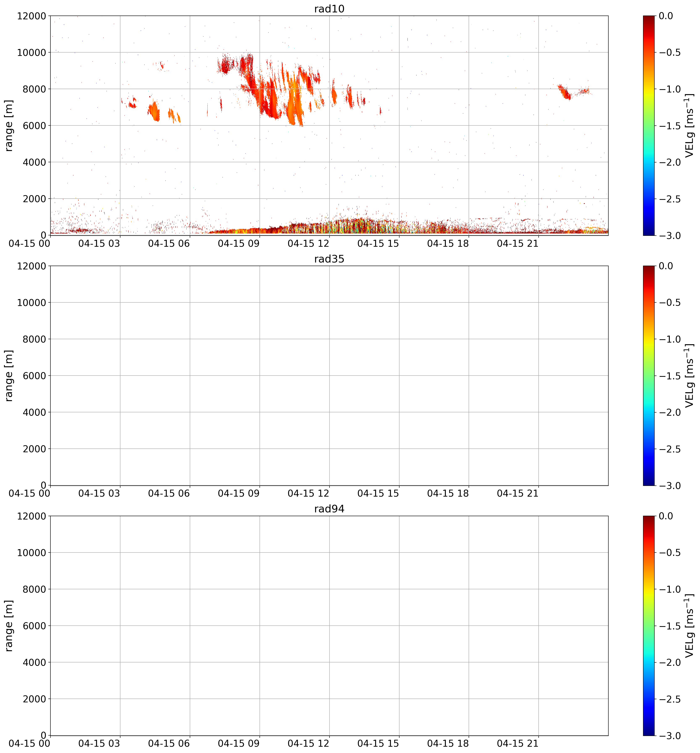This screenshot has width=700, height=753.
Task: Click the '−2.0' tick on rad35 colorbar
Action: (669, 412)
